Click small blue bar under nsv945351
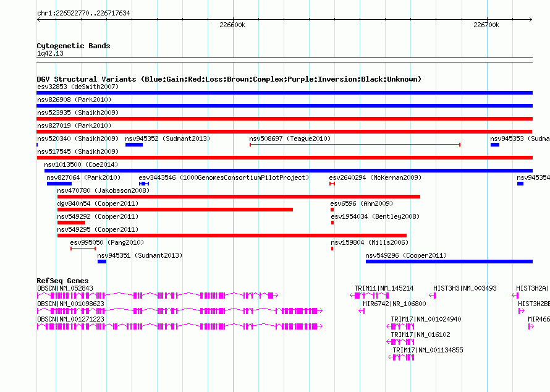The height and width of the screenshot is (392, 550). [x=102, y=262]
